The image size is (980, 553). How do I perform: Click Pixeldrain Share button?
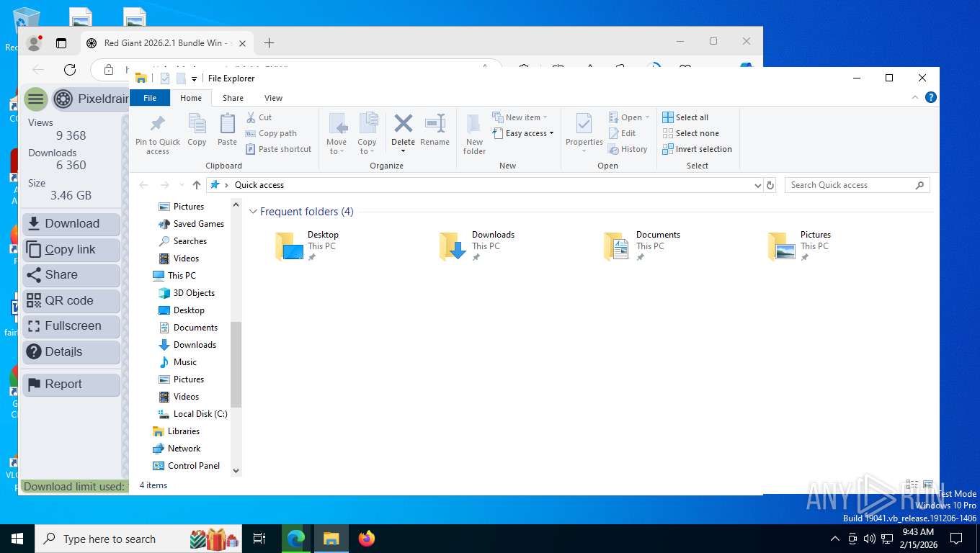[x=71, y=275]
